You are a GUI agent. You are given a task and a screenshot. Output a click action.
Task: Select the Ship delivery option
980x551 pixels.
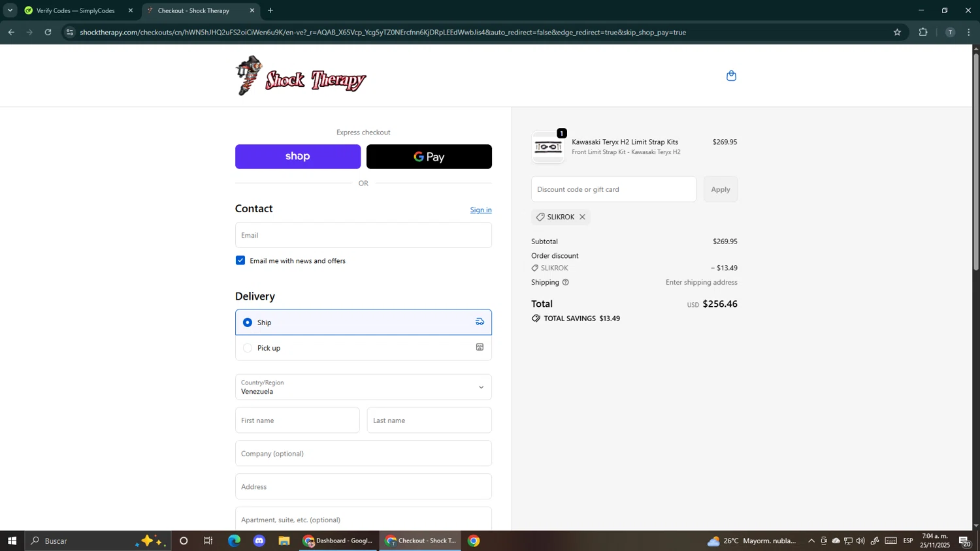click(x=363, y=323)
